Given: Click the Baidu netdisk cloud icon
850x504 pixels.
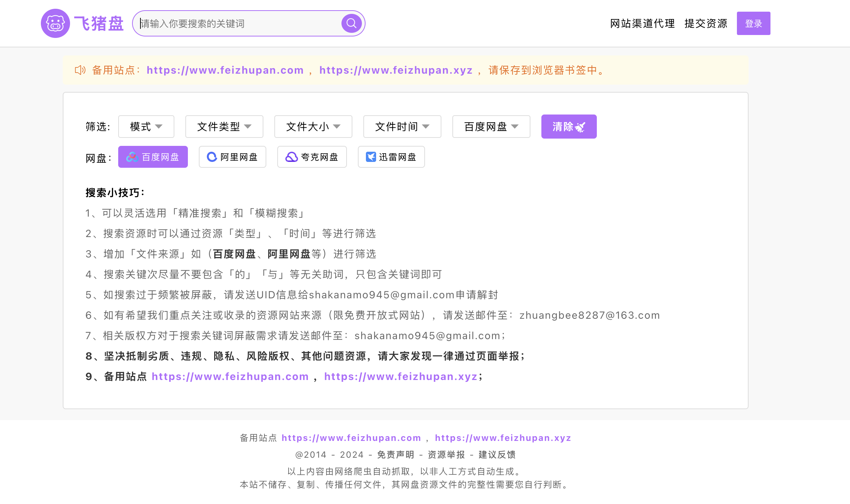Looking at the screenshot, I should 132,157.
